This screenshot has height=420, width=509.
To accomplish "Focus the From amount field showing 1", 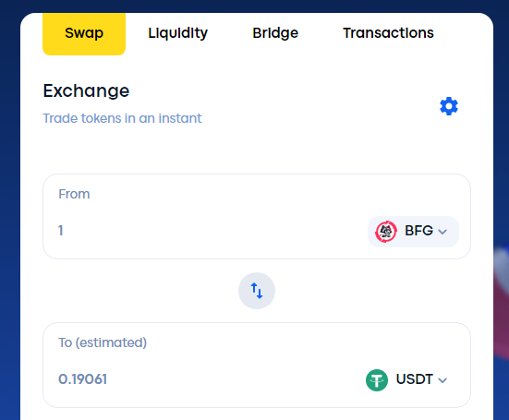I will tap(208, 231).
